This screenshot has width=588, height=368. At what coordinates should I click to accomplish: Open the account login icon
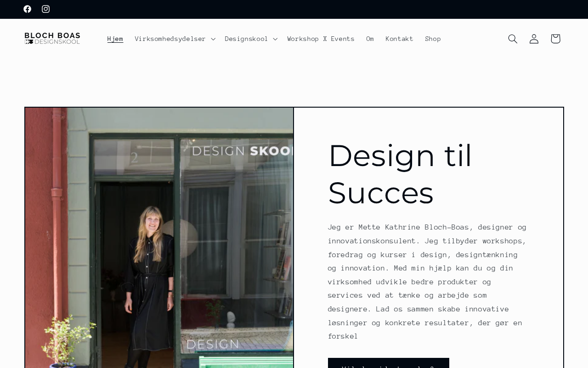tap(534, 39)
